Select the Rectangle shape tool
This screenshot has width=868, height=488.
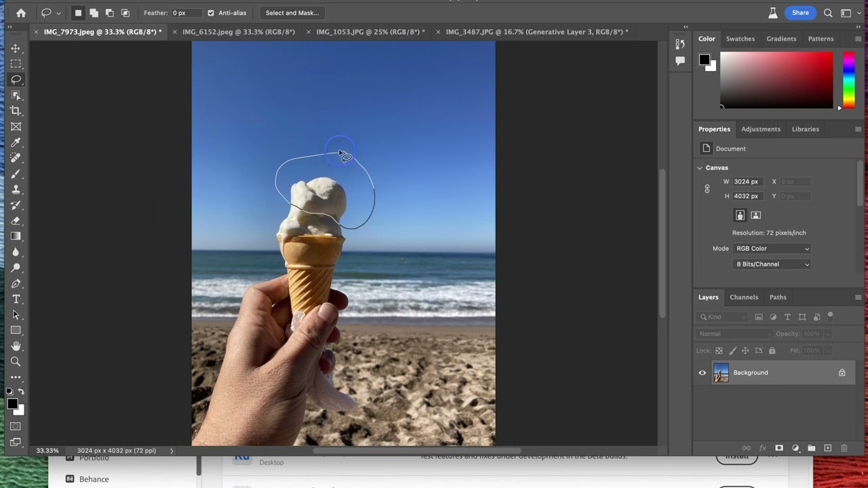point(16,330)
